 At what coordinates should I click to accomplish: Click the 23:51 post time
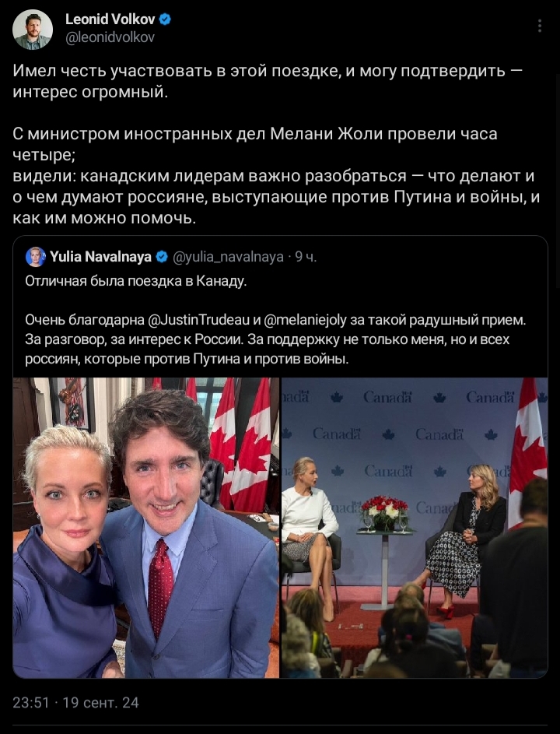(x=31, y=703)
